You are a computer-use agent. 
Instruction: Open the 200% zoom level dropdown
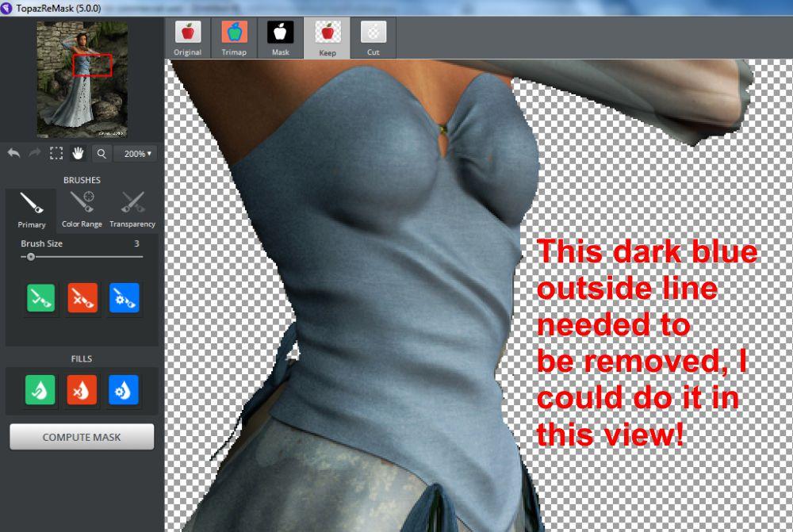pos(136,154)
